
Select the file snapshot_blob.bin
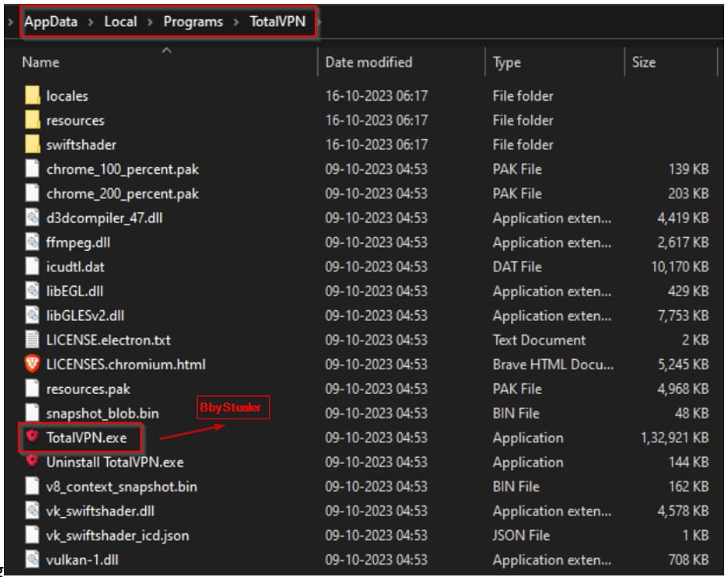point(102,414)
